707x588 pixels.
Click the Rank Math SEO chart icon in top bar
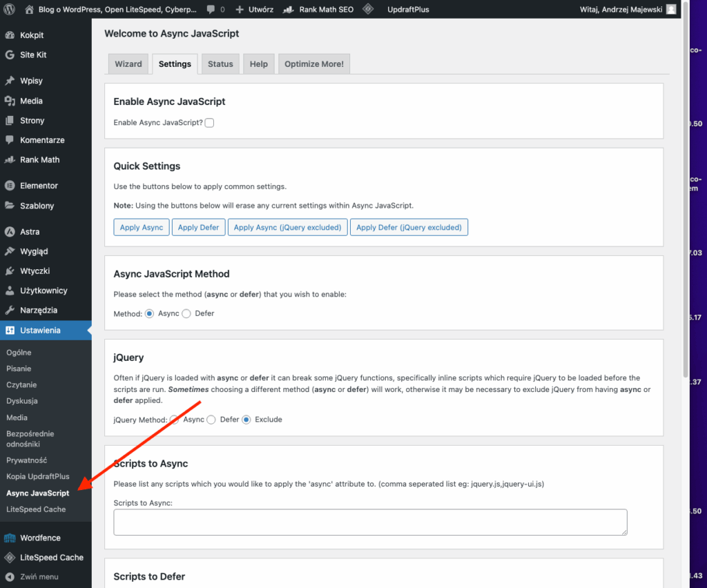pyautogui.click(x=288, y=10)
